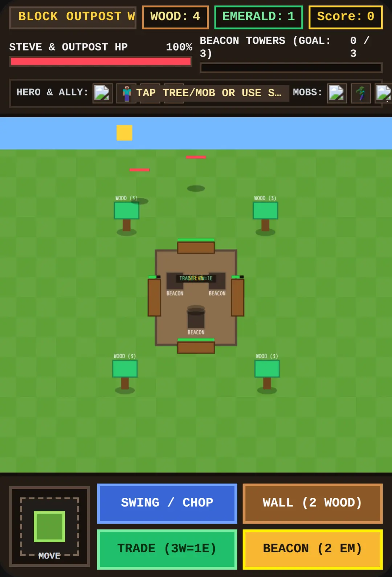Tap the upper-left WOOD (3) tree
The width and height of the screenshot is (392, 577).
pos(126,216)
